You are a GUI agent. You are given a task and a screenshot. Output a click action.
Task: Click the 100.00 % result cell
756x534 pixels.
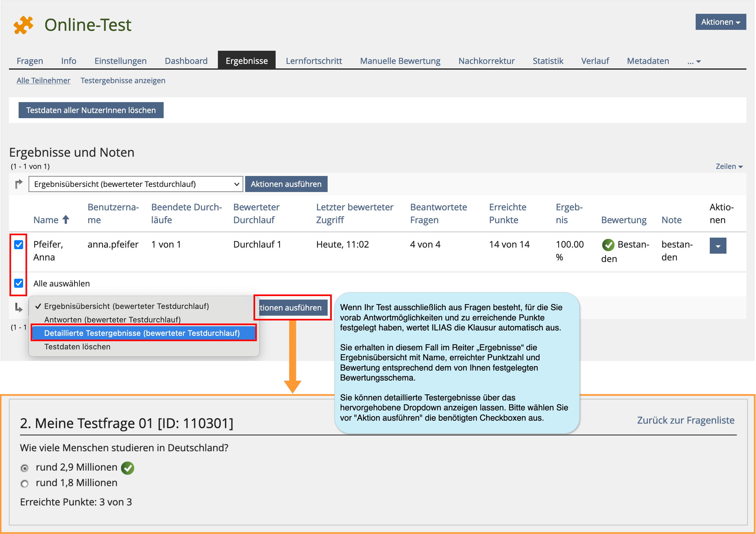pos(570,251)
